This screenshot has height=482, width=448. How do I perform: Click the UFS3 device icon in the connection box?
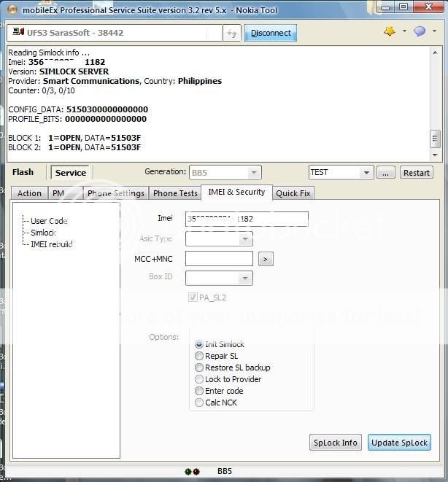[x=18, y=31]
